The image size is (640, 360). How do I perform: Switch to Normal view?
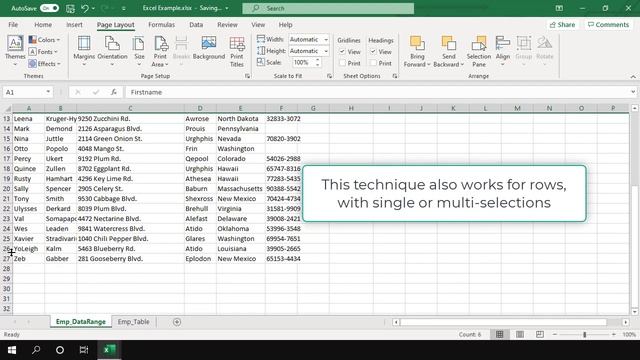click(500, 334)
